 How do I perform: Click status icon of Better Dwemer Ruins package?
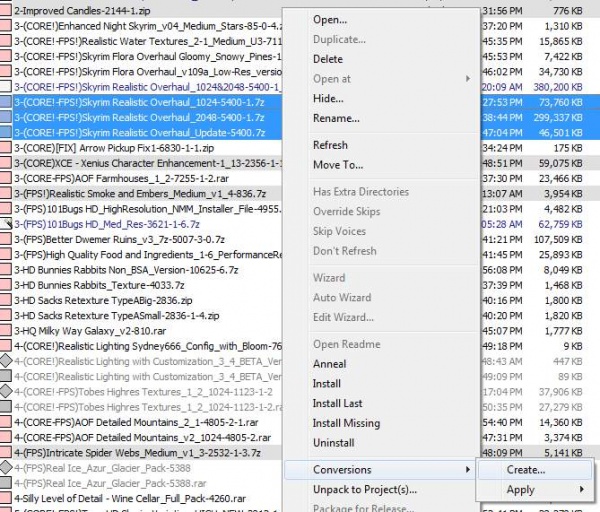(x=6, y=239)
